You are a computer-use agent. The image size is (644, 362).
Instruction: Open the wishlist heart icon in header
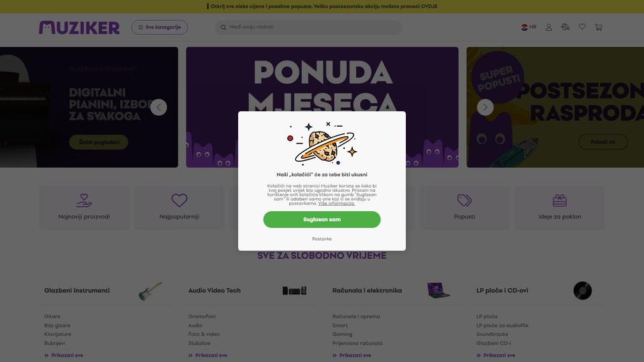[x=582, y=27]
